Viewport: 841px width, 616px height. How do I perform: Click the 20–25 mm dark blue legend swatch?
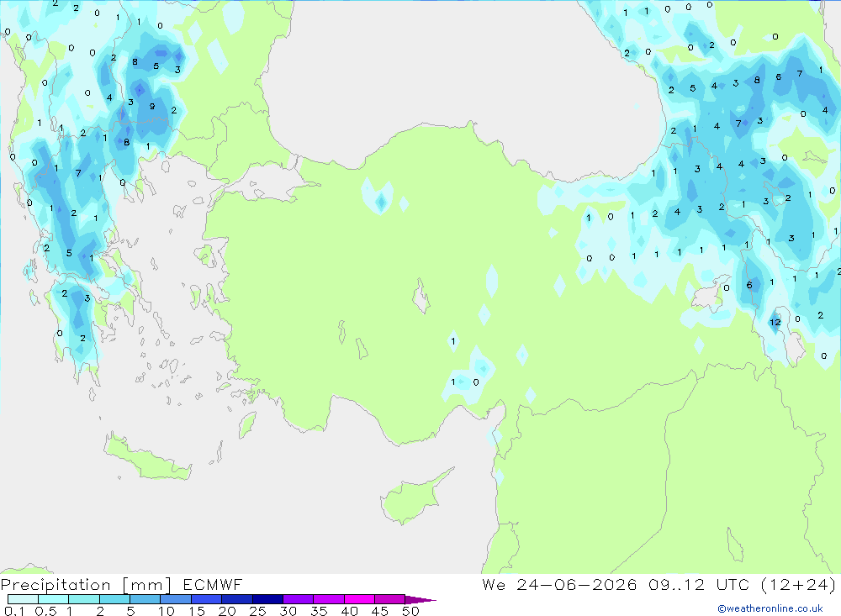237,599
